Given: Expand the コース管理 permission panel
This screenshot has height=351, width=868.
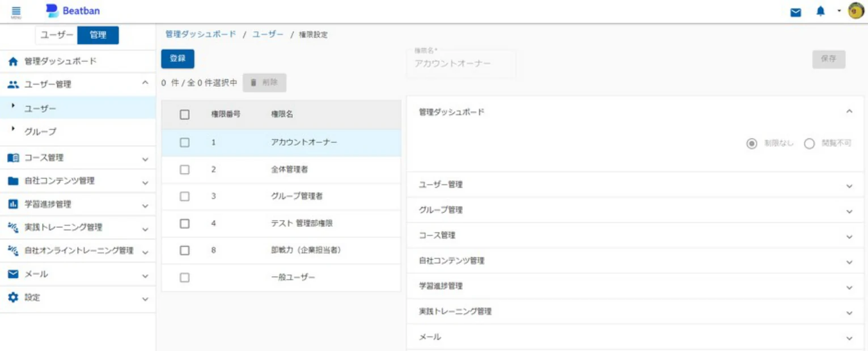Looking at the screenshot, I should 849,236.
